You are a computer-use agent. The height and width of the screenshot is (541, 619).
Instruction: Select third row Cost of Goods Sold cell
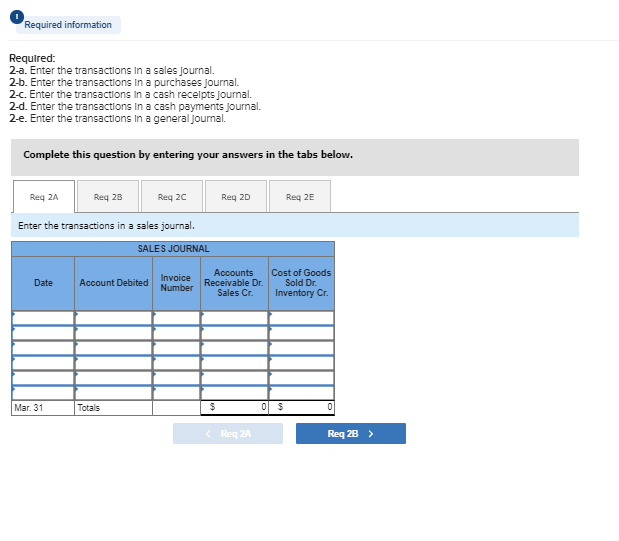click(x=302, y=348)
